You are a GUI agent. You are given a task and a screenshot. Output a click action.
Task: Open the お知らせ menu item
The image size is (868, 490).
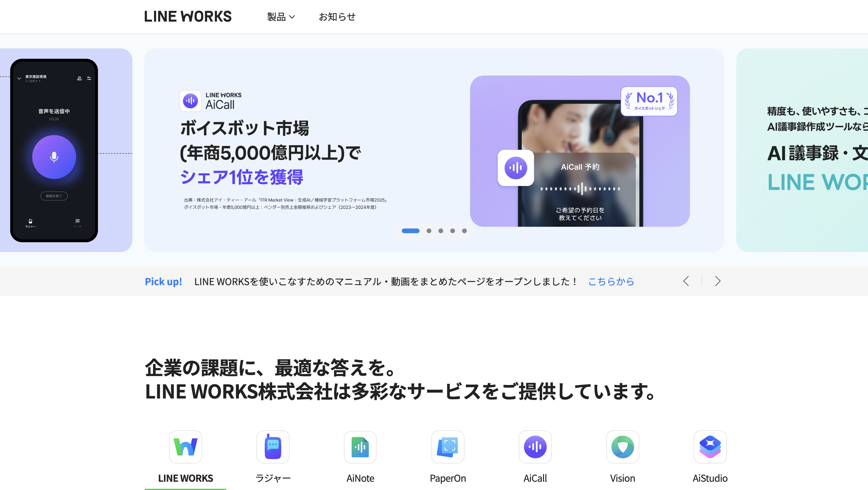click(x=337, y=17)
